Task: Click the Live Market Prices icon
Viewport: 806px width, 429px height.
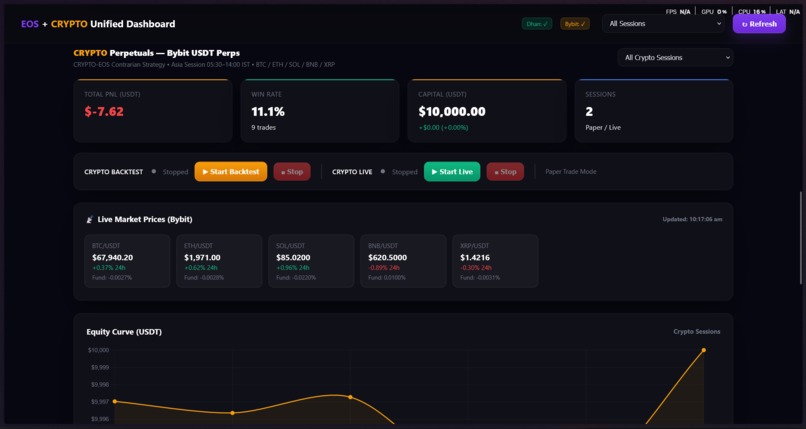Action: pos(89,219)
